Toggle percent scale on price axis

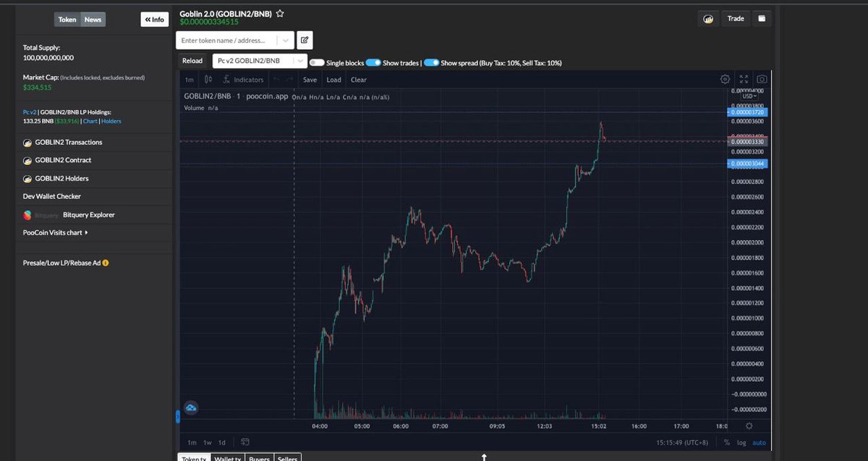point(727,442)
